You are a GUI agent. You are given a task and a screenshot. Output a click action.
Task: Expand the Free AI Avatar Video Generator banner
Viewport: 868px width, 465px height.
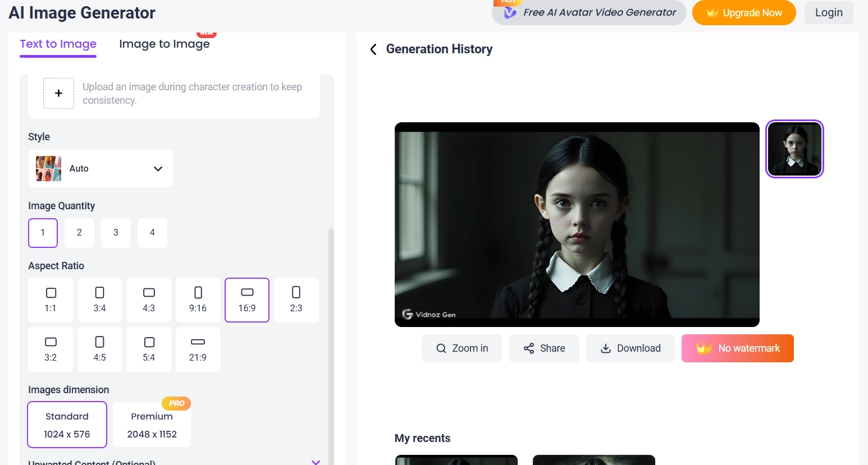(588, 12)
